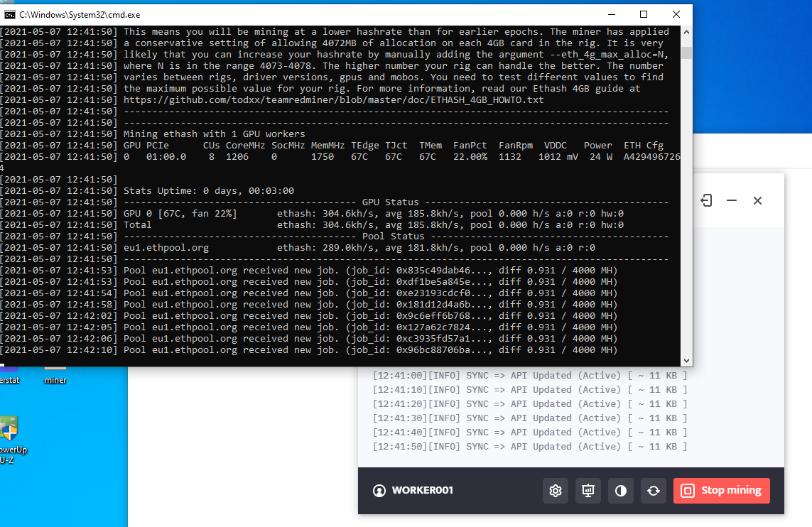Select the miner desktop shortcut

click(x=55, y=375)
